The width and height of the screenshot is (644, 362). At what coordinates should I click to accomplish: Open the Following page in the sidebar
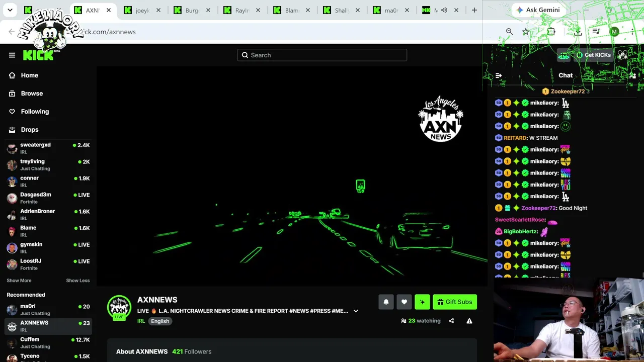click(35, 112)
